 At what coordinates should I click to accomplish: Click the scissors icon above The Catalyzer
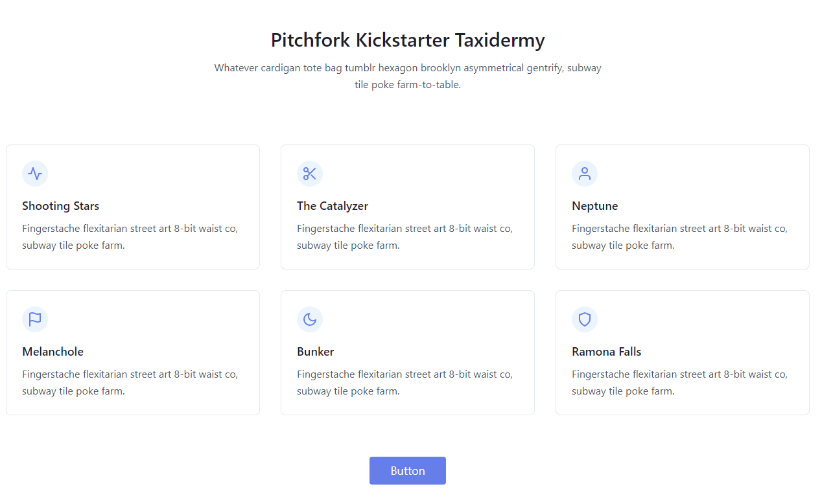pos(310,174)
